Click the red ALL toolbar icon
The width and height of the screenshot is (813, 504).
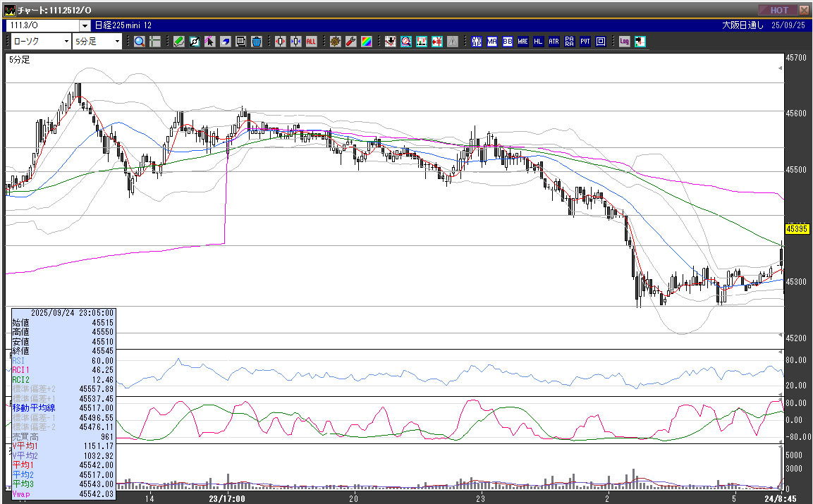(x=311, y=42)
